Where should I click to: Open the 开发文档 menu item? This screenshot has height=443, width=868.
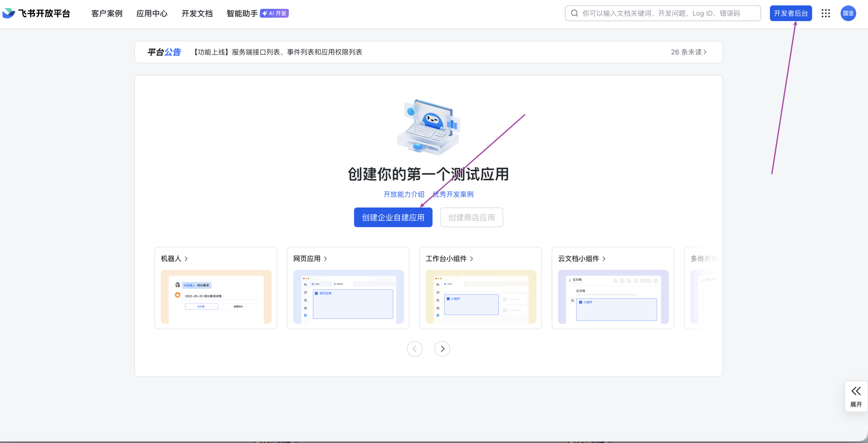click(x=197, y=13)
